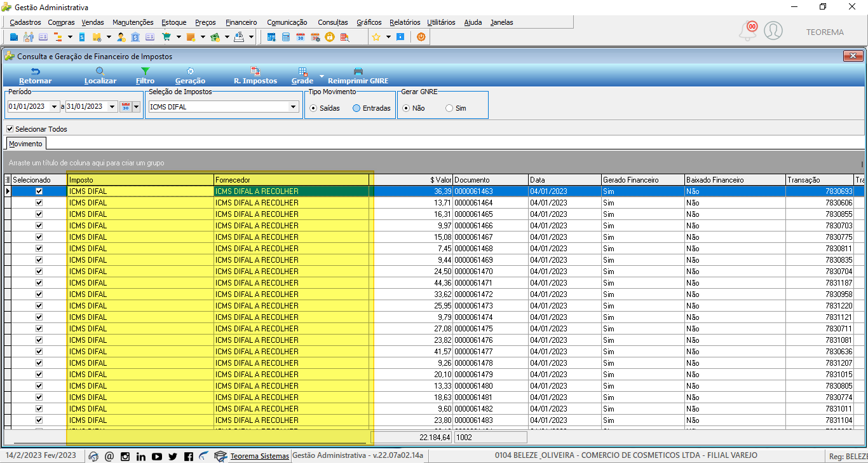Open the Financeiro menu
The width and height of the screenshot is (868, 463).
(x=241, y=22)
